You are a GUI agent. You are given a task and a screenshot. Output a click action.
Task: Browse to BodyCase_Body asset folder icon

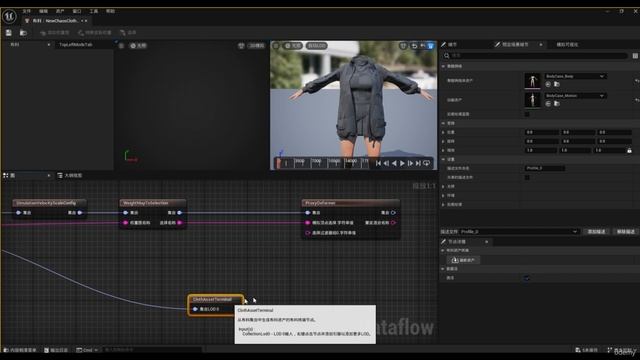[x=557, y=84]
